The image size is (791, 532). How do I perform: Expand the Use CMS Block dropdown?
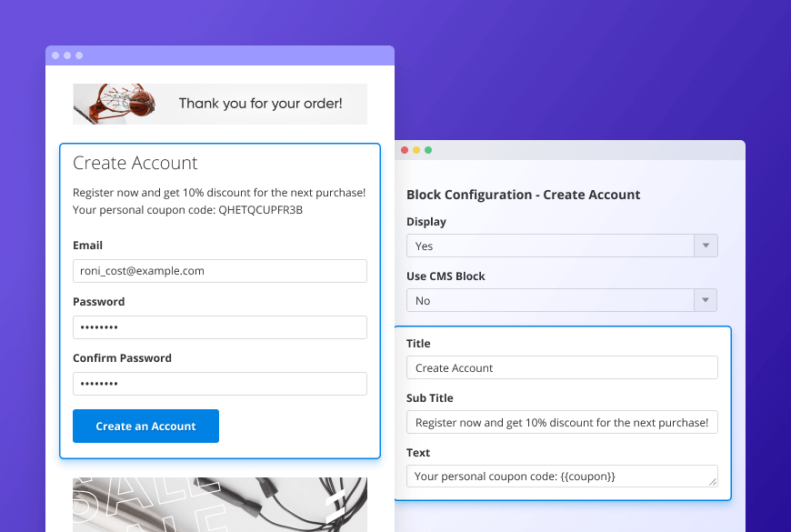coord(551,300)
